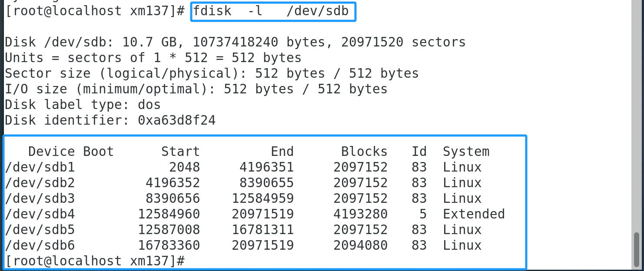Screen dimensions: 644x271
Task: Click the /dev/sdb5 device entry
Action: tap(40, 230)
